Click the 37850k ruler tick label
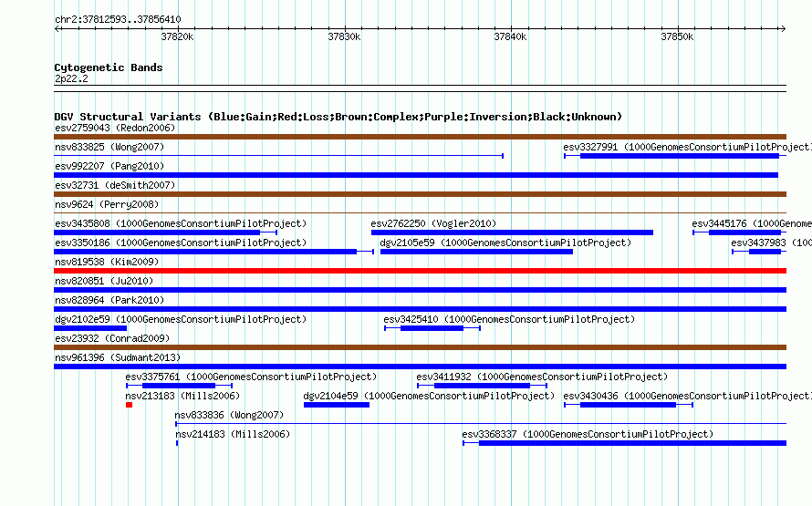 [x=677, y=36]
